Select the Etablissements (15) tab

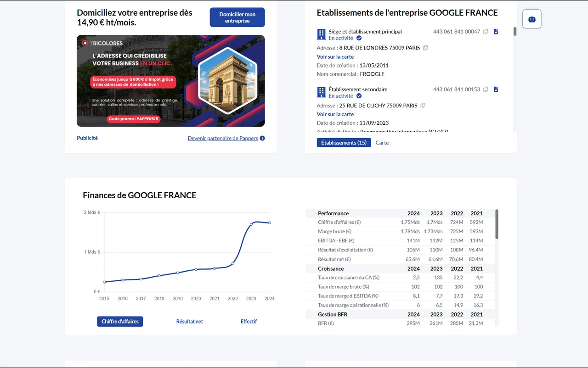[344, 143]
